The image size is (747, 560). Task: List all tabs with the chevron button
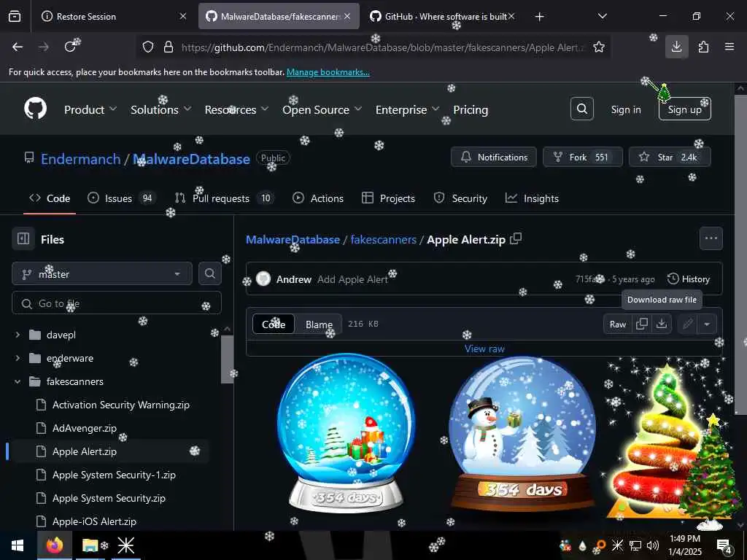(x=602, y=17)
